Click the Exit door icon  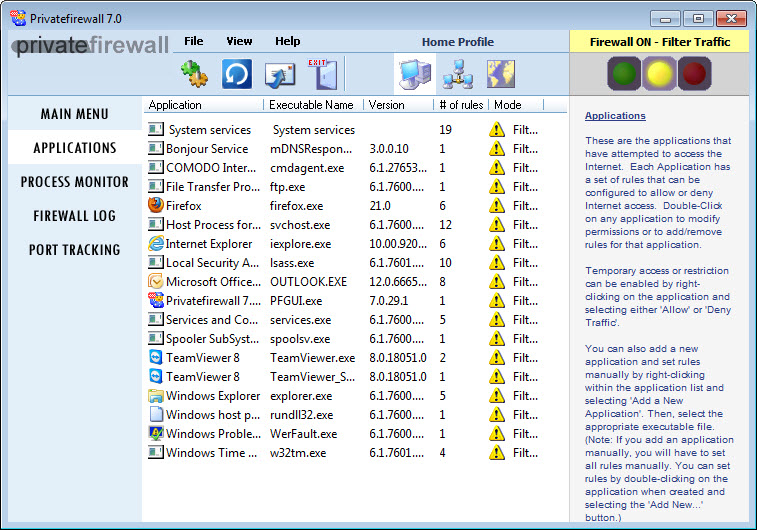[322, 74]
